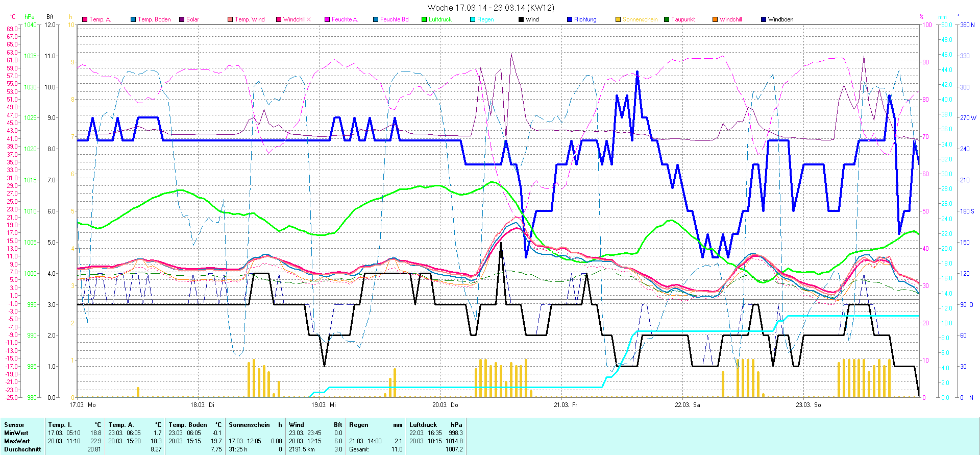This screenshot has height=455, width=980.
Task: Select the Feuchte A. legend label
Action: tap(345, 19)
